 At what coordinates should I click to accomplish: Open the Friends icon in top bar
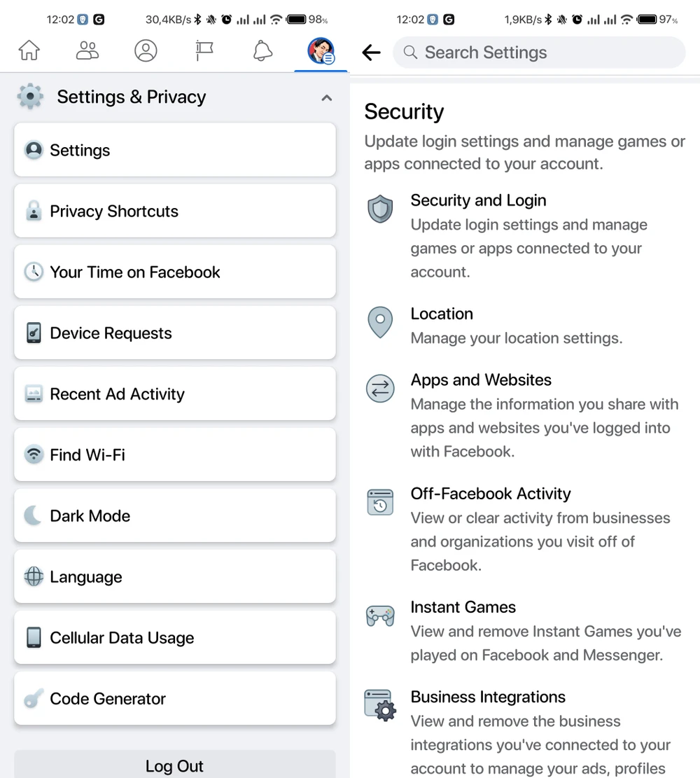[x=87, y=51]
